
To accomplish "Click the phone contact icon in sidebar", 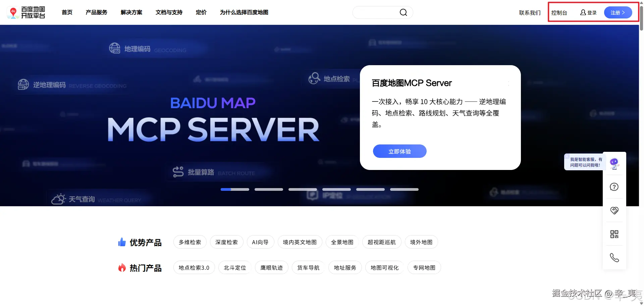I will coord(614,258).
